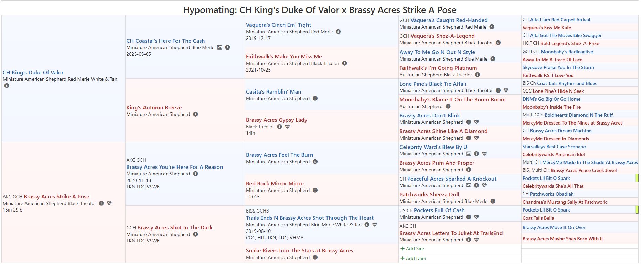
Task: Open photo icon for Celebrity Ward's Blew By U
Action: [469, 154]
